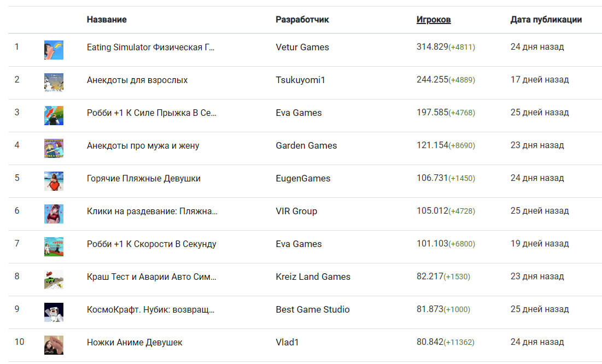Sort table by Игроков column header
The image size is (602, 364).
click(434, 20)
